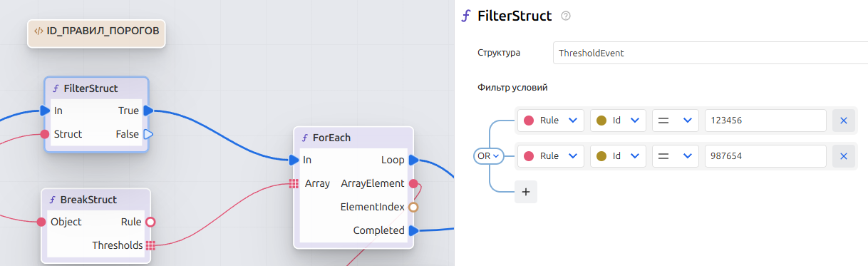Click the Loop output pin on ForEach
Image resolution: width=868 pixels, height=266 pixels.
[x=413, y=160]
